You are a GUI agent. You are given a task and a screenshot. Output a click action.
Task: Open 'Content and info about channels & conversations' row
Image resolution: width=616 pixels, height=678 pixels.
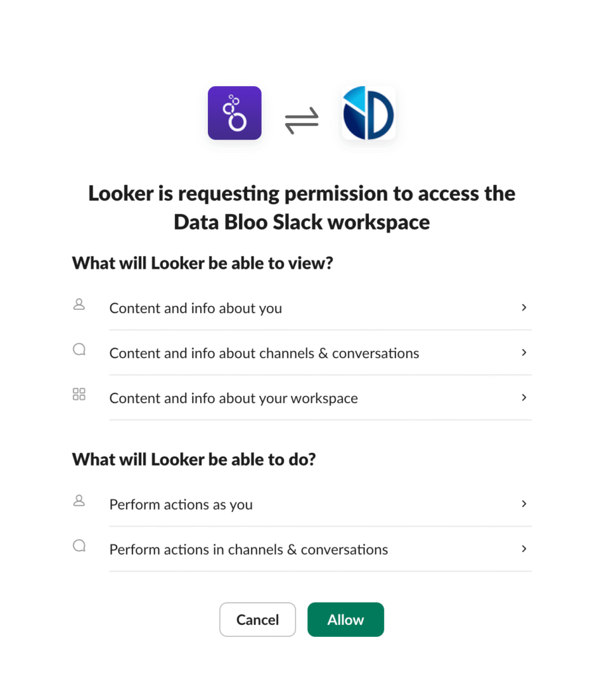[264, 354]
